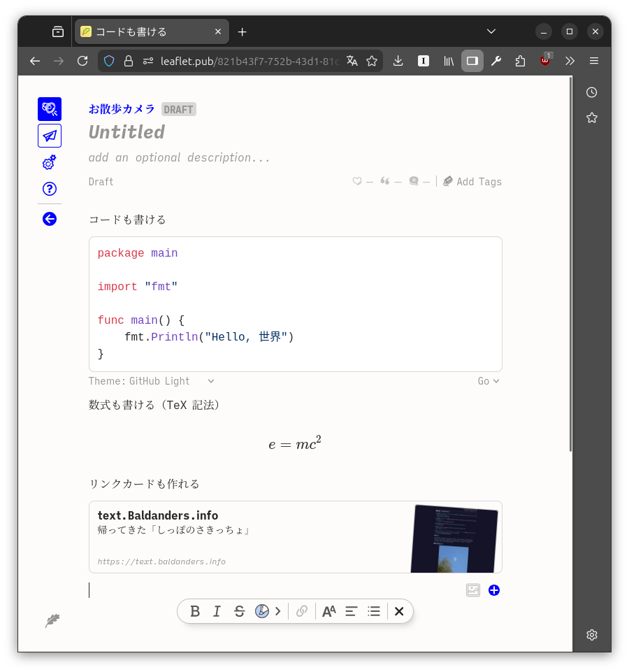Open the gears settings icon in sidebar
Viewport: 629px width, 672px height.
pos(50,163)
